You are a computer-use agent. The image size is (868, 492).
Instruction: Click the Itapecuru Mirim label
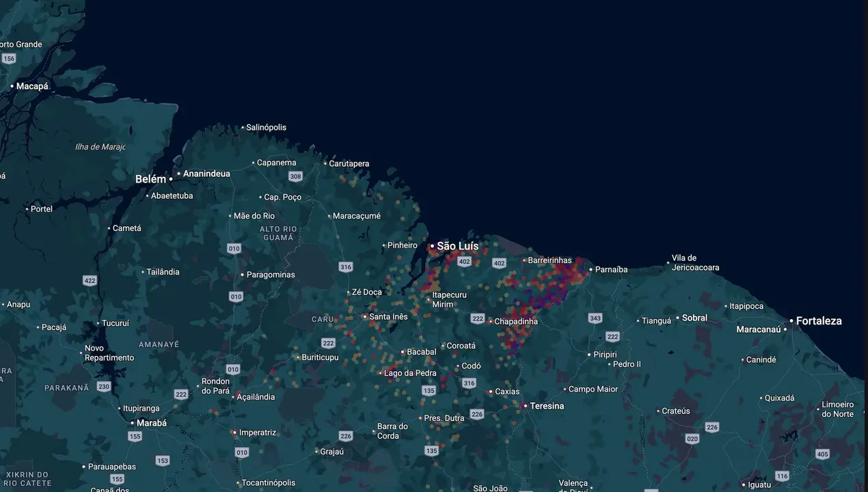450,299
